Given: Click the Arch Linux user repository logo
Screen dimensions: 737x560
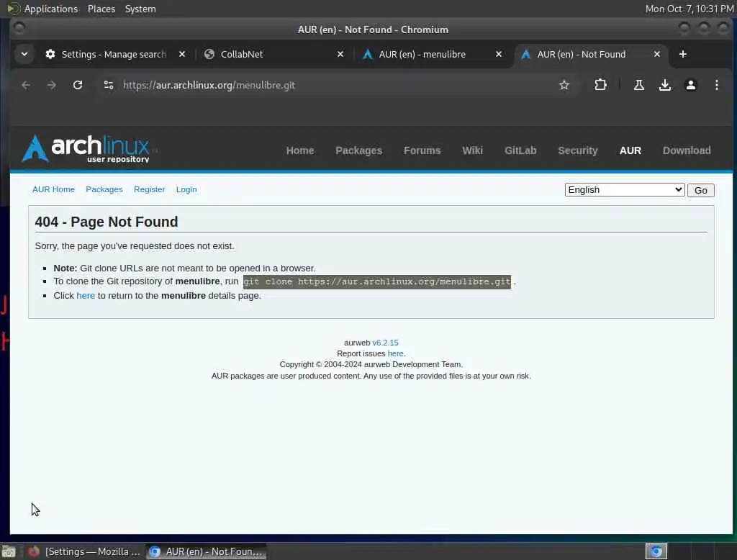Looking at the screenshot, I should point(86,149).
